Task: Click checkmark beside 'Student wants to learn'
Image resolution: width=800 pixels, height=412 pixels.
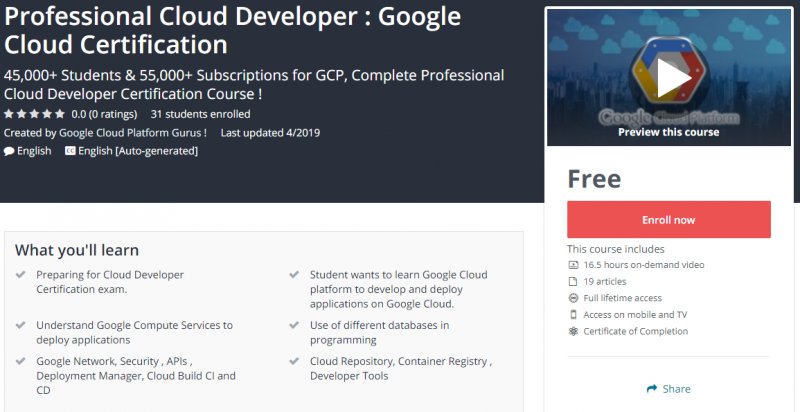Action: point(294,274)
